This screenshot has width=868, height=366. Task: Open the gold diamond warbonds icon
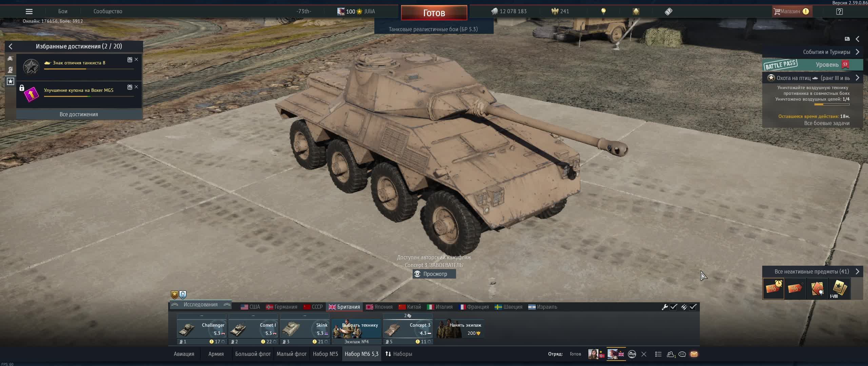click(636, 11)
